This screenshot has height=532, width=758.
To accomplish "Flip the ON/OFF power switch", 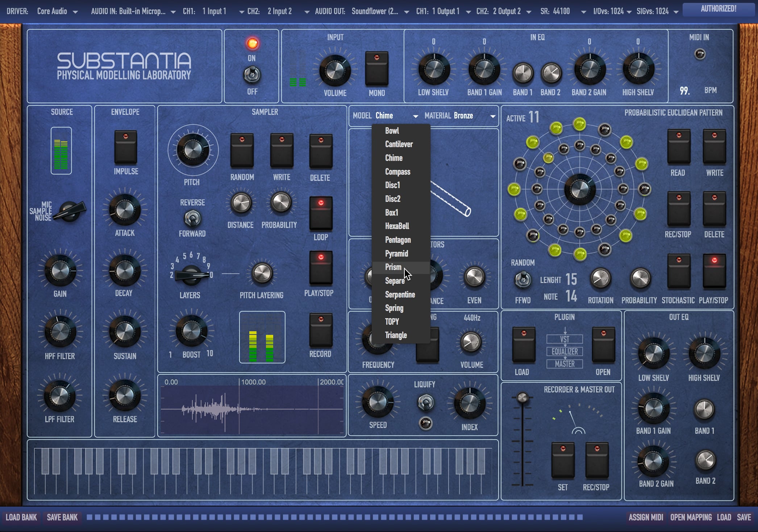I will click(x=252, y=75).
